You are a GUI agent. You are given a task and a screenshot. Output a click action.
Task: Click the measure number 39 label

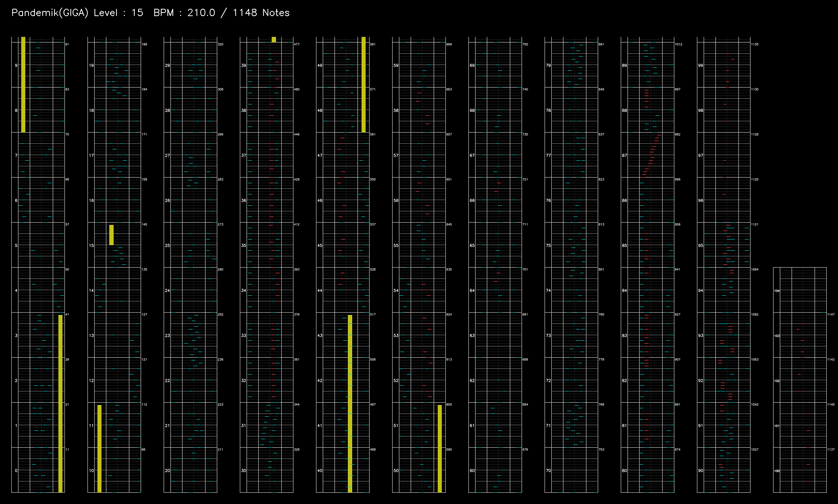tap(244, 66)
